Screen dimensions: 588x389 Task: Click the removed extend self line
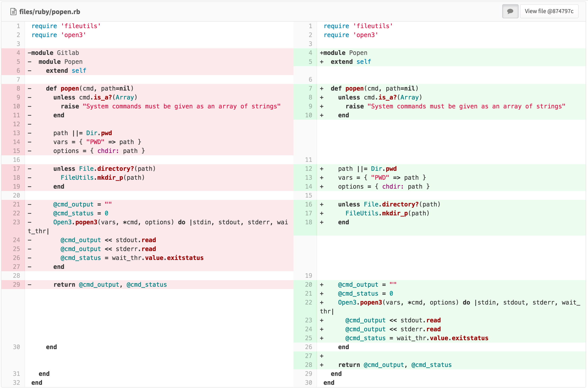[66, 70]
